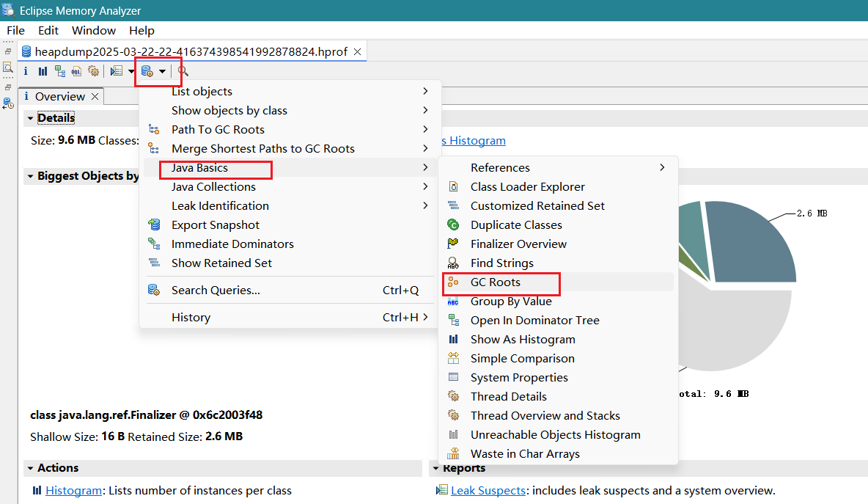Screen dimensions: 868x504
Task: Open the Window menu
Action: pos(94,31)
